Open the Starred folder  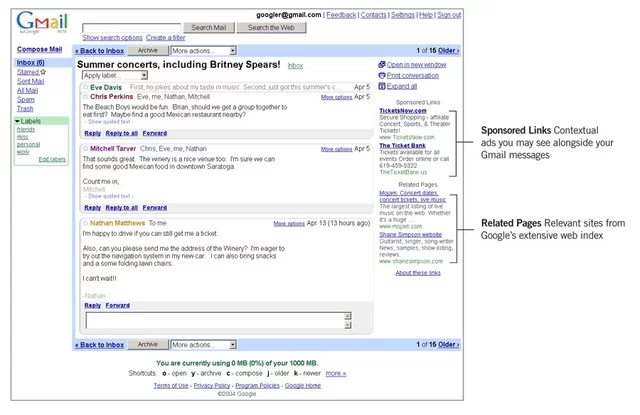[x=28, y=72]
